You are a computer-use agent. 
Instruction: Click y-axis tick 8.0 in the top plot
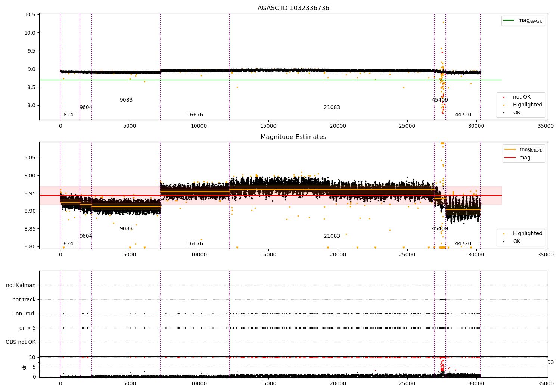31,106
